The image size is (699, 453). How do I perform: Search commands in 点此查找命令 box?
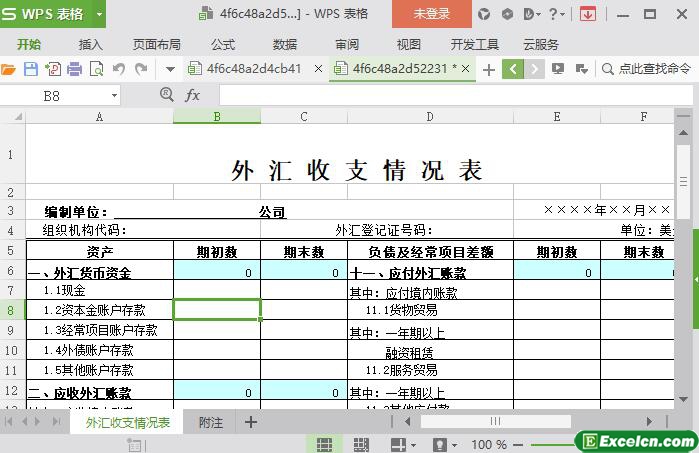[646, 69]
